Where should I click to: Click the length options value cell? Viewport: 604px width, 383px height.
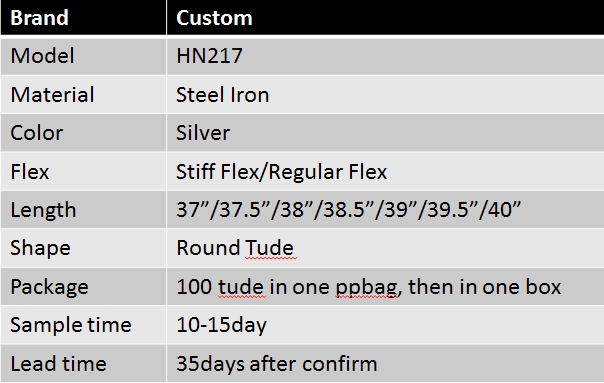[385, 210]
